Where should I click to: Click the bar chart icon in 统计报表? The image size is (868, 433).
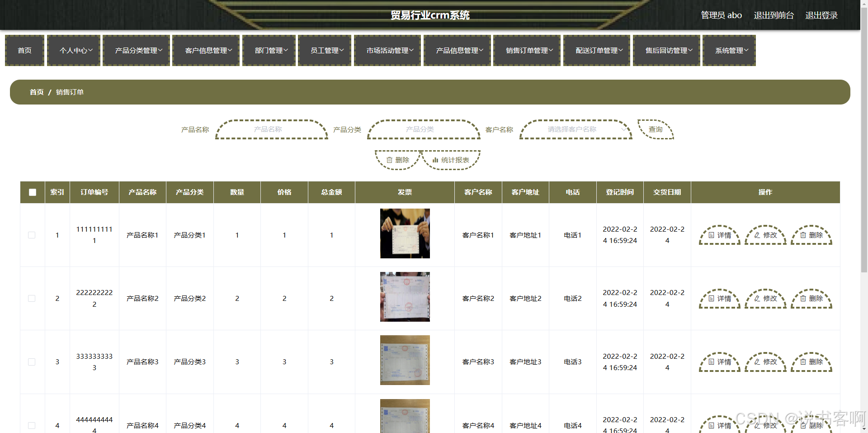[435, 160]
